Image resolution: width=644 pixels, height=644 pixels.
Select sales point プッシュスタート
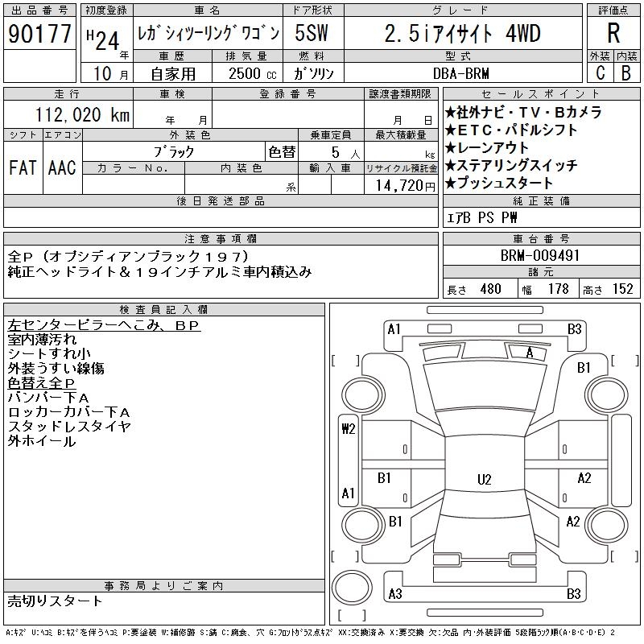point(499,183)
